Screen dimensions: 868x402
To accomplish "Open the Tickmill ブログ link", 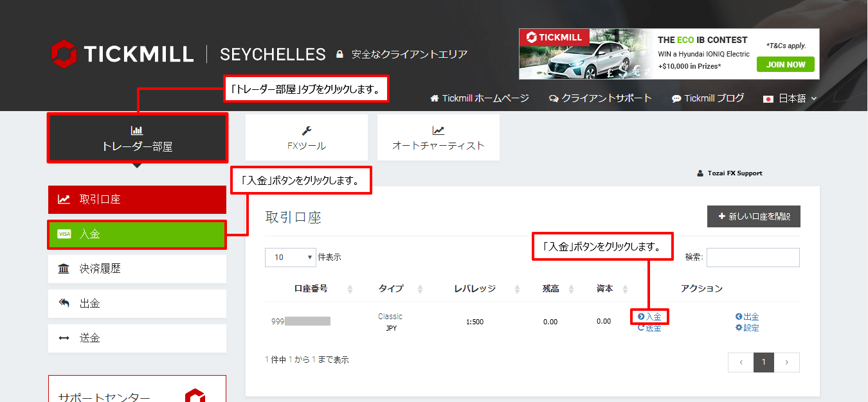I will click(708, 98).
